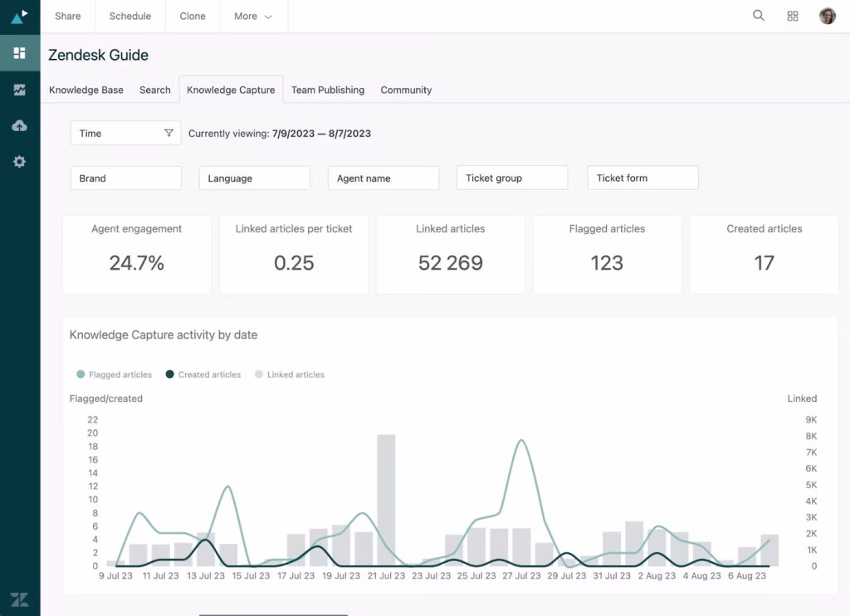Open the Language filter

254,178
